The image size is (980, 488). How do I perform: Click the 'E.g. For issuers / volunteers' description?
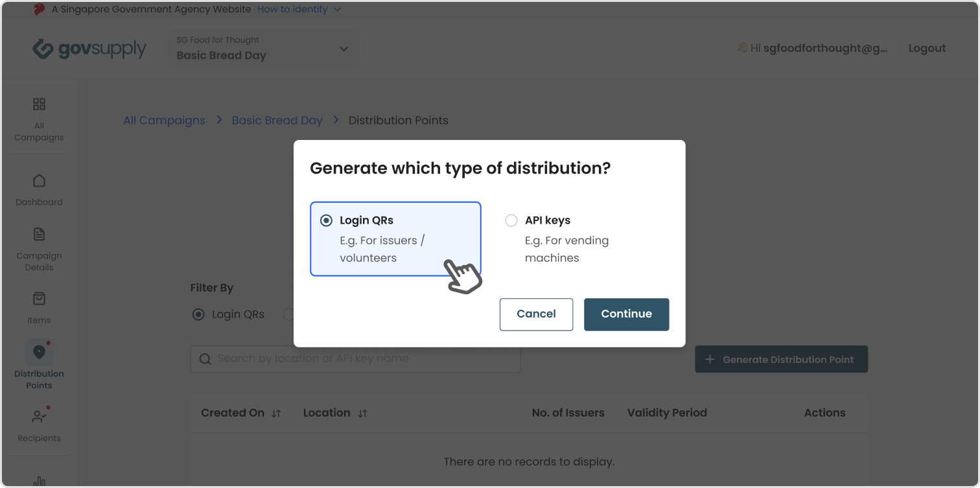click(382, 249)
